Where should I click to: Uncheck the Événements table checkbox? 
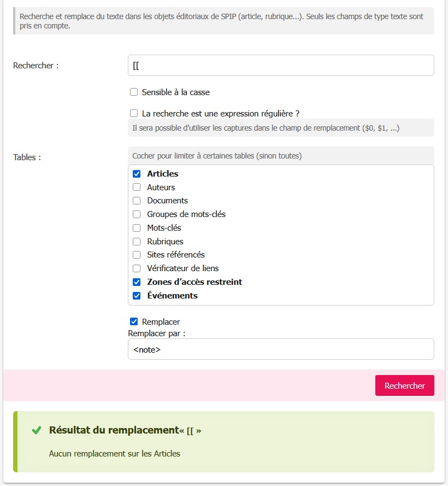click(137, 296)
